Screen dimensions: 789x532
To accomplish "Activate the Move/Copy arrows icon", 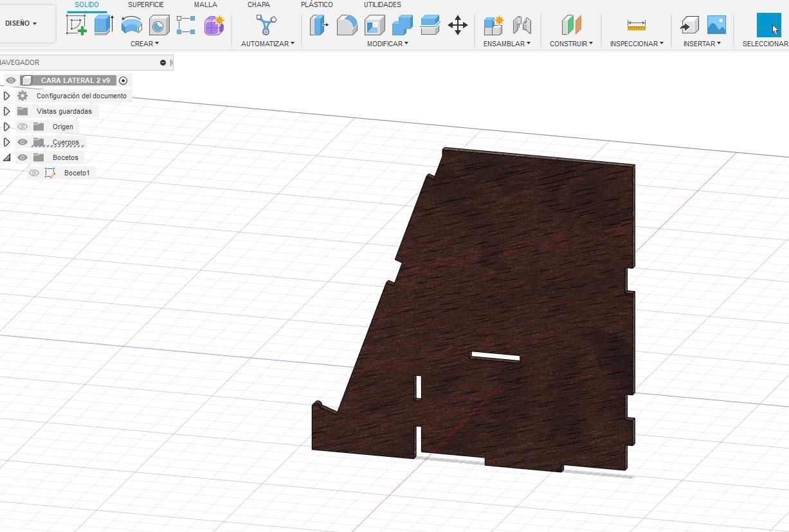I will pyautogui.click(x=457, y=25).
